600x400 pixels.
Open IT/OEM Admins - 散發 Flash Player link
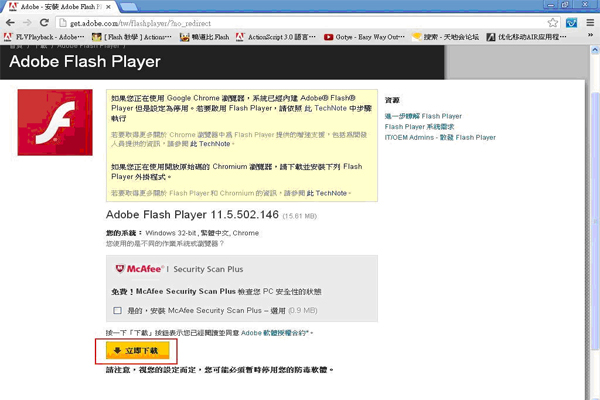coord(440,137)
